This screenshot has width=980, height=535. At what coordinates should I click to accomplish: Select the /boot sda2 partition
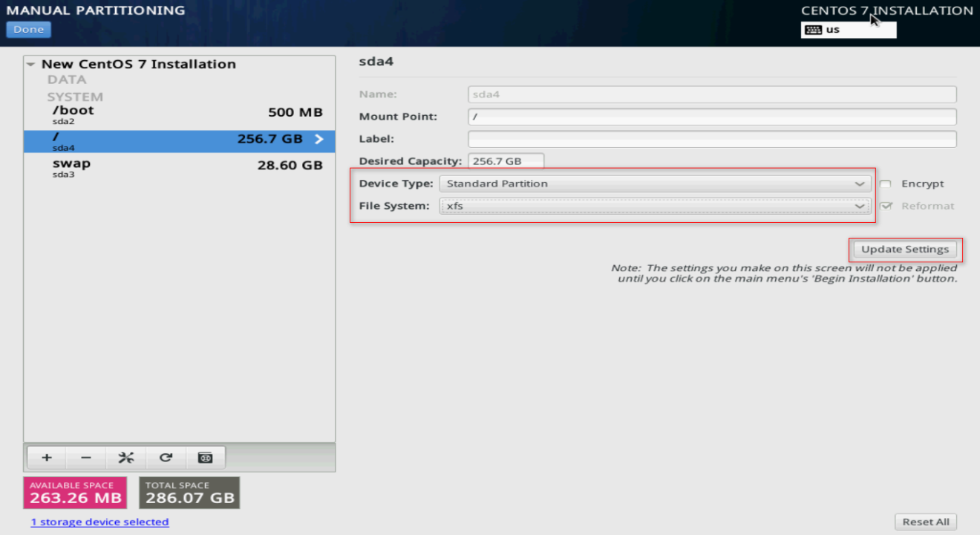(180, 114)
